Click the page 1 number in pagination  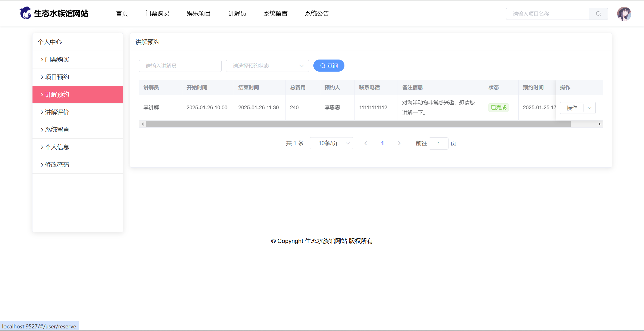[382, 143]
